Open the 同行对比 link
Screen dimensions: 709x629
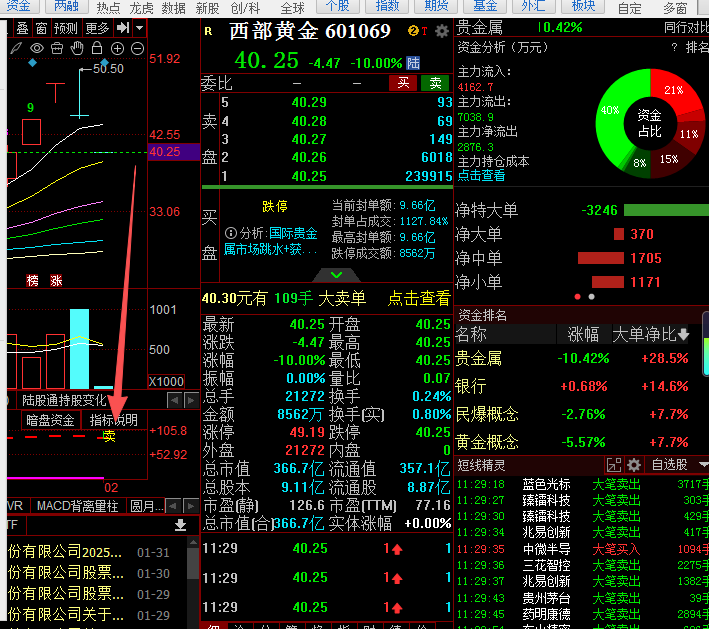coord(686,28)
